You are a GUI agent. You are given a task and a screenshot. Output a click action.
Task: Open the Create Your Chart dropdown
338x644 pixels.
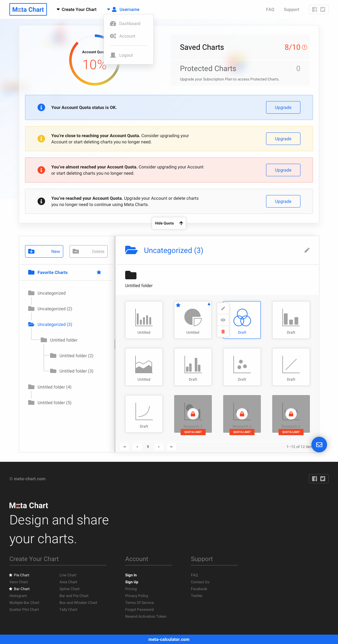click(x=76, y=9)
